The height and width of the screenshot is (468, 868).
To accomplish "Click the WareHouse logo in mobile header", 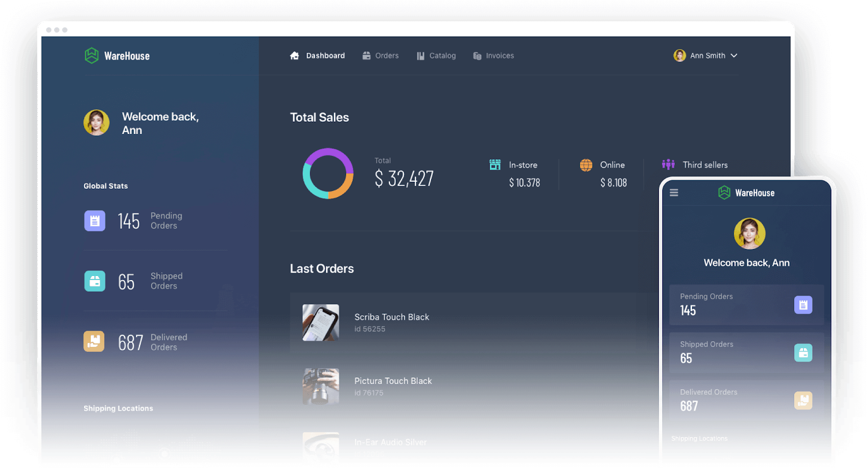I will coord(746,193).
